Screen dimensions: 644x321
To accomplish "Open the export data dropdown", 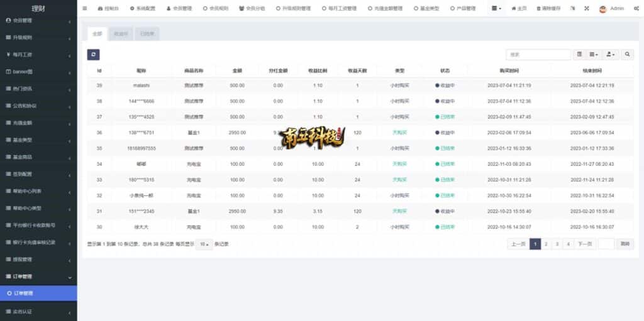I will tap(610, 55).
